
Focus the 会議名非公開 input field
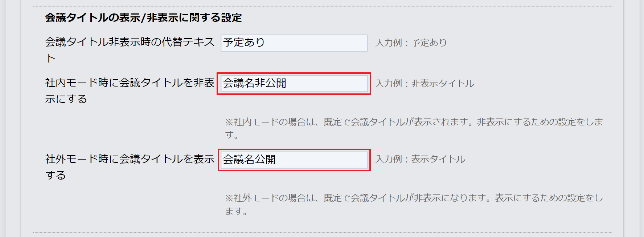pos(294,84)
